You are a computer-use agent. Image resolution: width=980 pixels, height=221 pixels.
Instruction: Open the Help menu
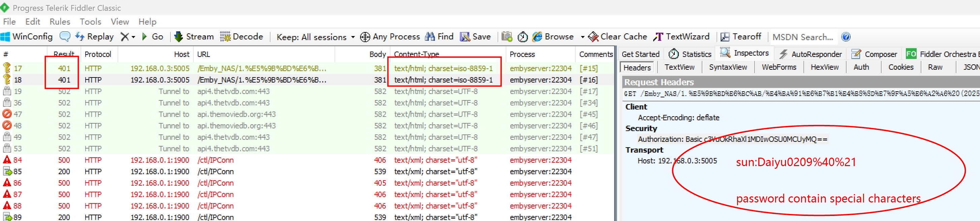tap(147, 22)
